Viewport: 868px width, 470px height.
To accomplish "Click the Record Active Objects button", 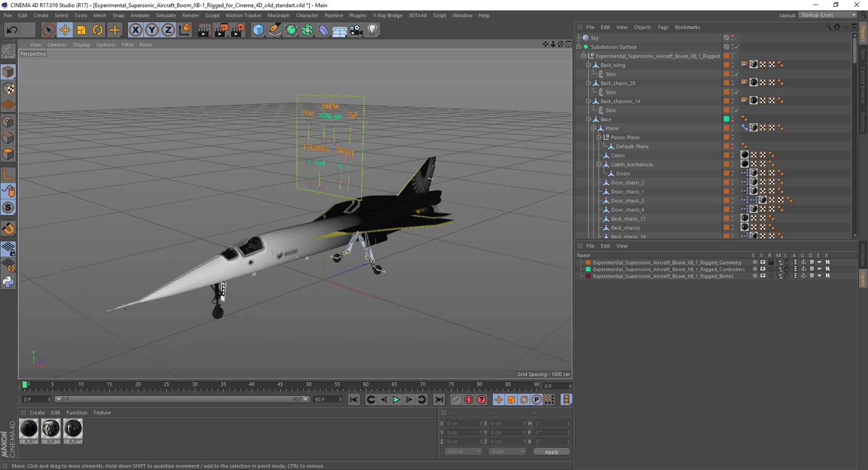I will [x=456, y=399].
